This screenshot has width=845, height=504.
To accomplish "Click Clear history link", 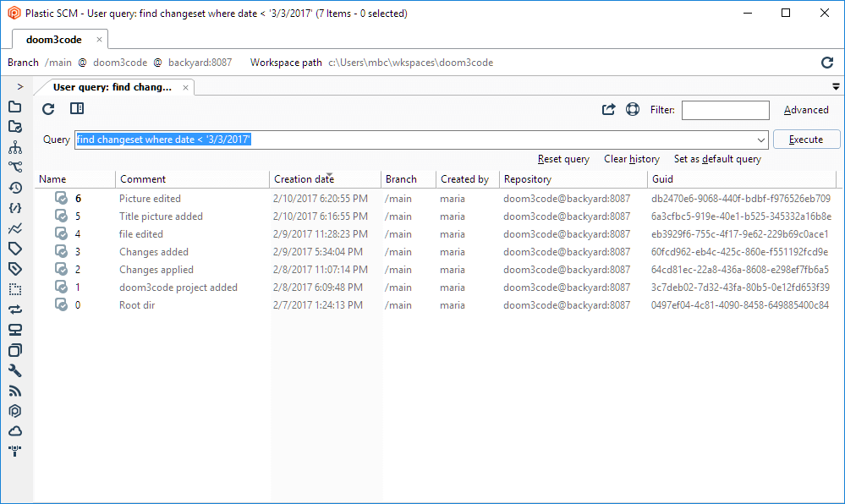I will click(x=632, y=159).
